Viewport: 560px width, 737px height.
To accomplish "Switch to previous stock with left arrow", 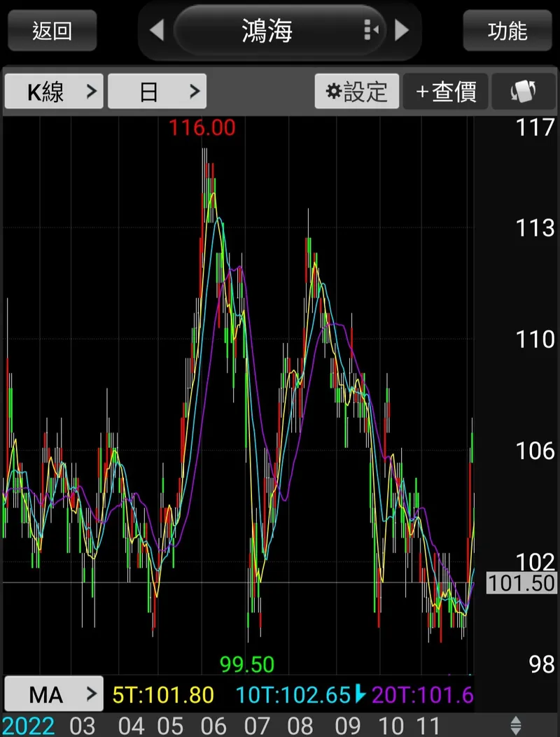I will coord(157,31).
